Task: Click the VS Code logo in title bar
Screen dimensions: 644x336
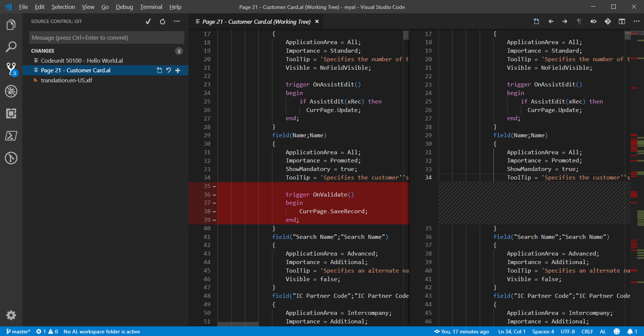Action: pyautogui.click(x=8, y=7)
